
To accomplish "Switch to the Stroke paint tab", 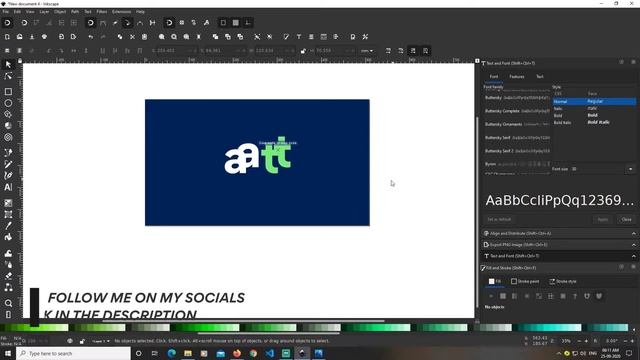I will (x=525, y=281).
